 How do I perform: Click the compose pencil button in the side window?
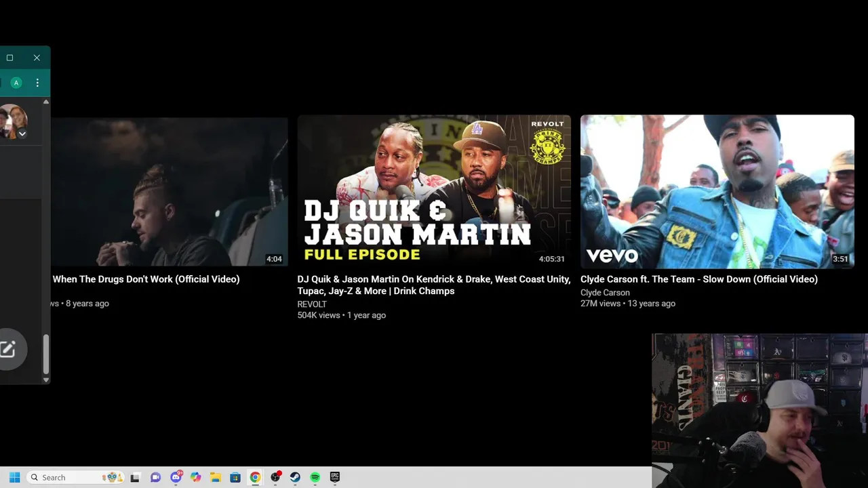(7, 349)
